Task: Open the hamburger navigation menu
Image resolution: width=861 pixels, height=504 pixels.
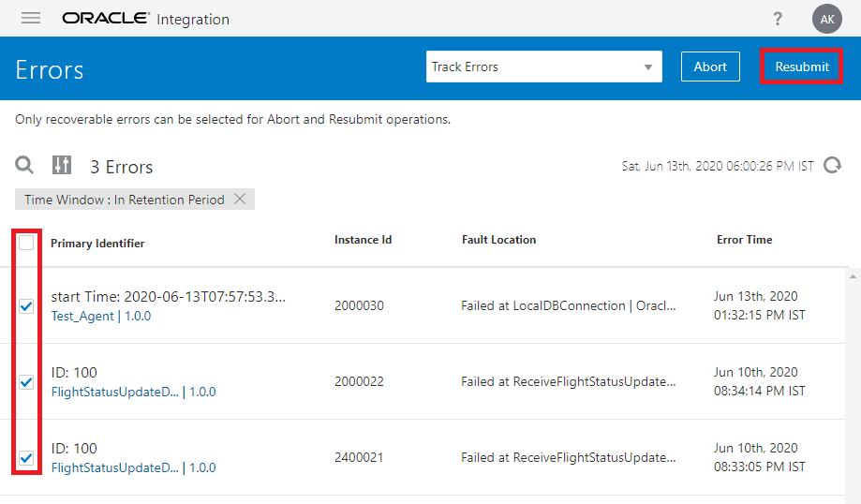Action: point(31,18)
